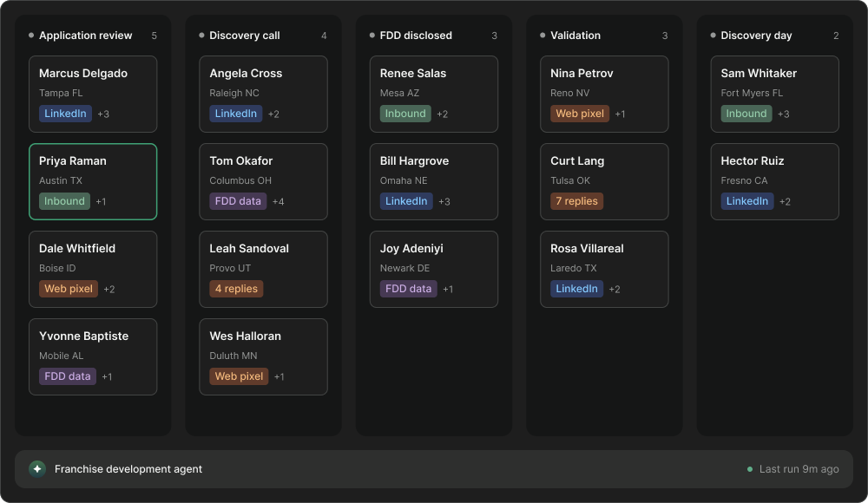Click the LinkedIn tag on Rosa Villareal
Image resolution: width=868 pixels, height=503 pixels.
coord(577,288)
